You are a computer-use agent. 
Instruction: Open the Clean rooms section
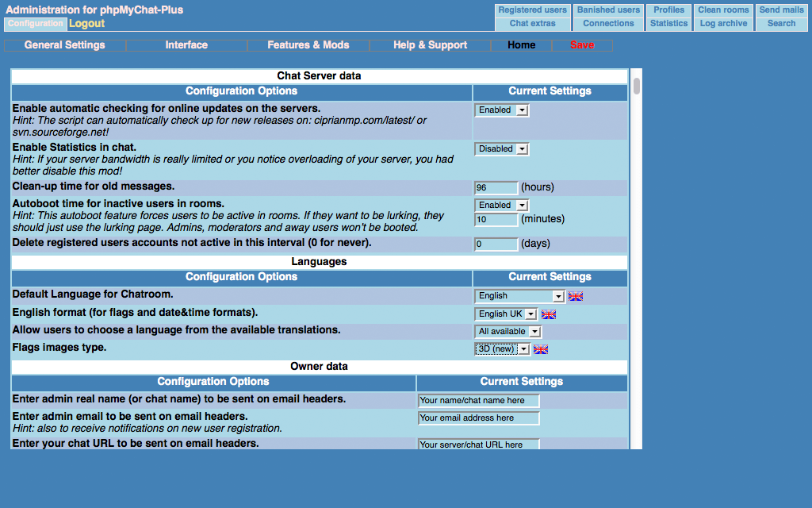(723, 10)
